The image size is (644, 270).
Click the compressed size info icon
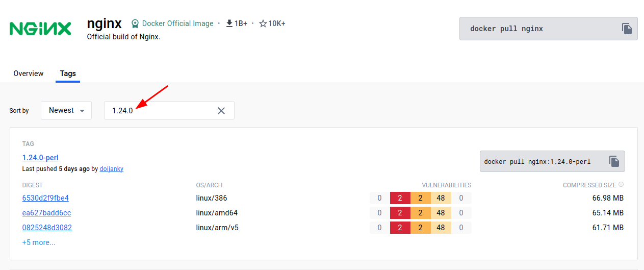(621, 185)
